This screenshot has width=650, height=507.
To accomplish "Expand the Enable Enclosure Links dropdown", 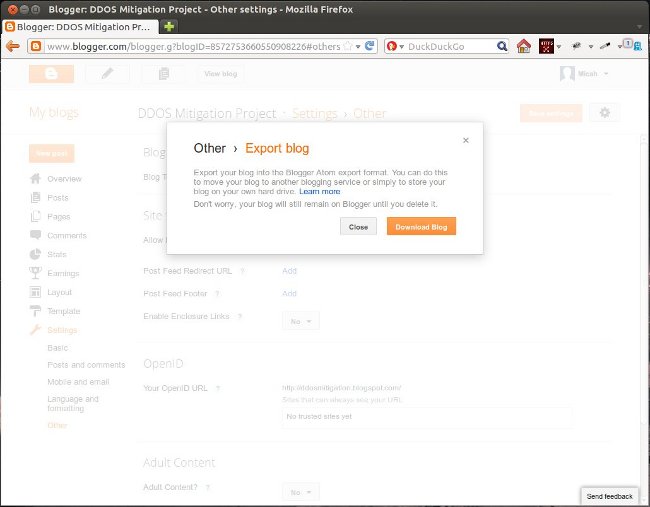I will point(301,321).
